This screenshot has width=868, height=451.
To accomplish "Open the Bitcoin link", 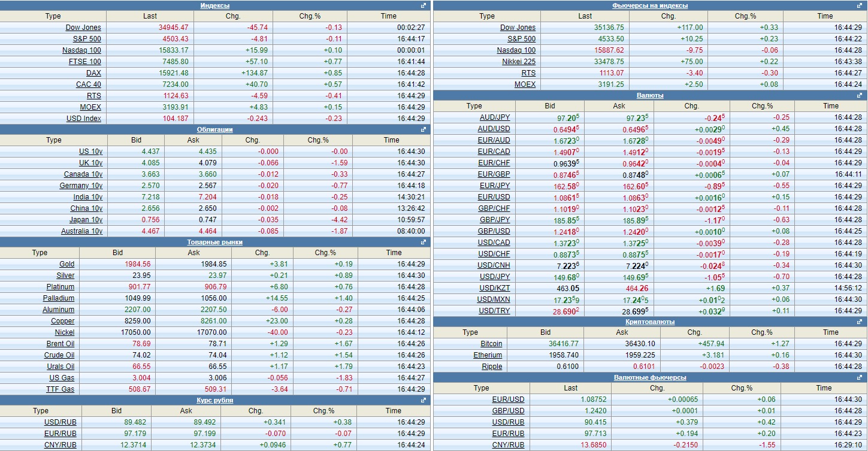I will pos(491,344).
